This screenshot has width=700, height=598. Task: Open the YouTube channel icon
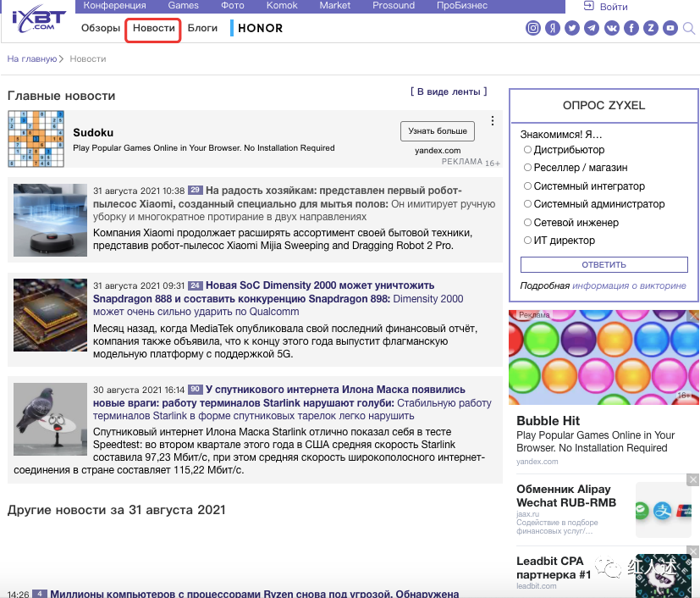tap(670, 28)
